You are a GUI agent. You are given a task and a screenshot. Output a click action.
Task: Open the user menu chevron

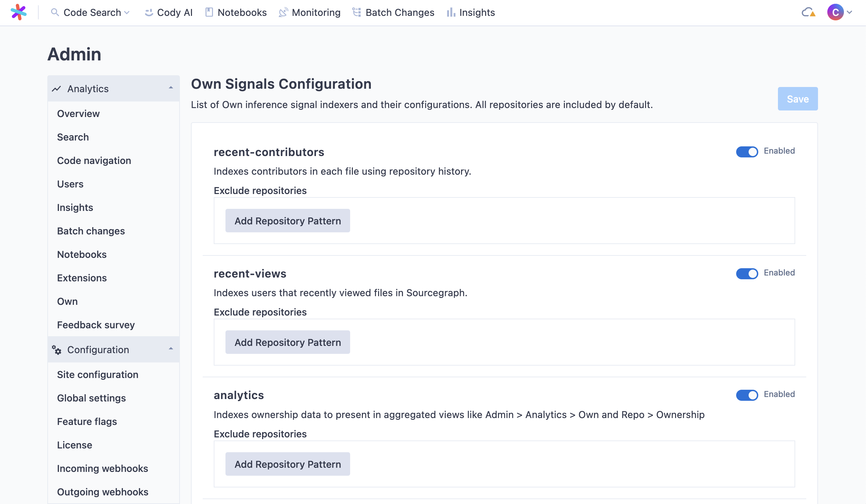pos(849,12)
